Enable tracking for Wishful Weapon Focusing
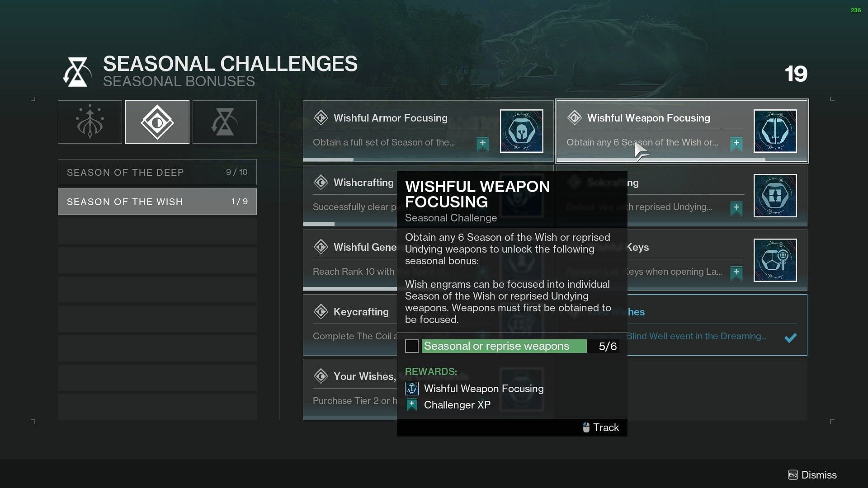 click(600, 427)
